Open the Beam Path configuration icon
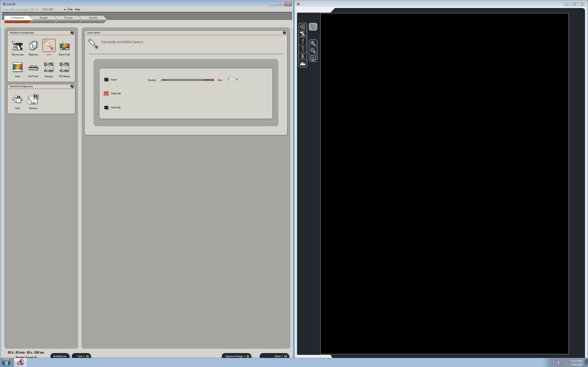Screen dimensions: 588x367 point(64,46)
